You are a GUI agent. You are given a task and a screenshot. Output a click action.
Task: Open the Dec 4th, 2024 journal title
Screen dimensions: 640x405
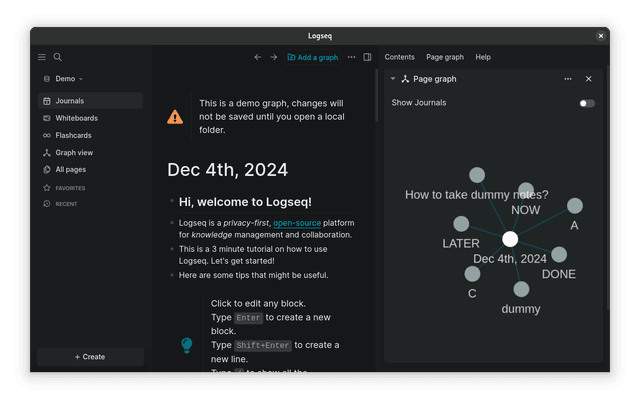227,170
